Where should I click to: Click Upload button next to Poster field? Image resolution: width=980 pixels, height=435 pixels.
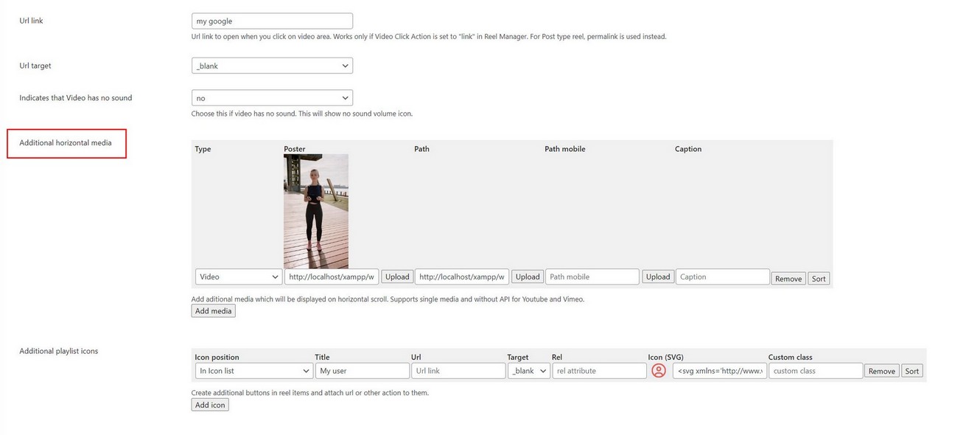pyautogui.click(x=397, y=277)
